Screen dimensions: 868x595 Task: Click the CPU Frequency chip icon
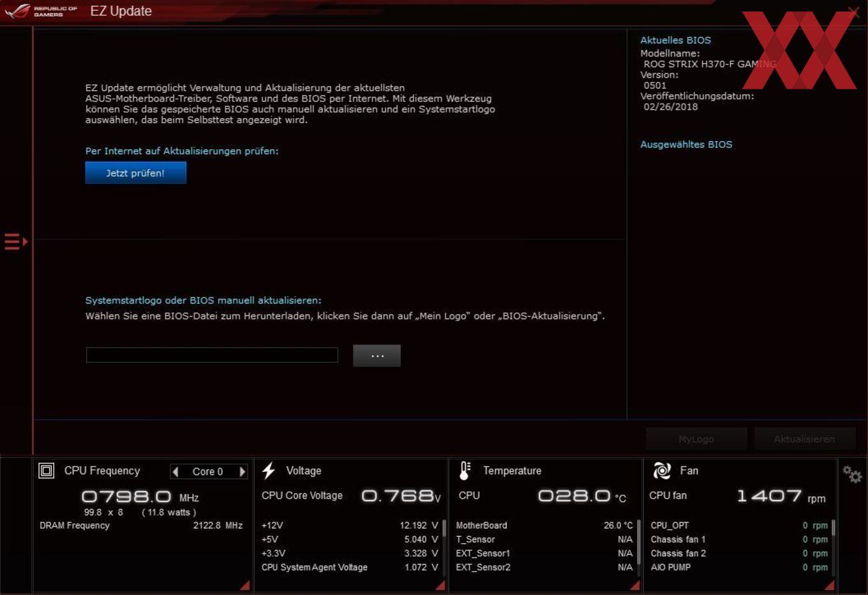(x=47, y=471)
